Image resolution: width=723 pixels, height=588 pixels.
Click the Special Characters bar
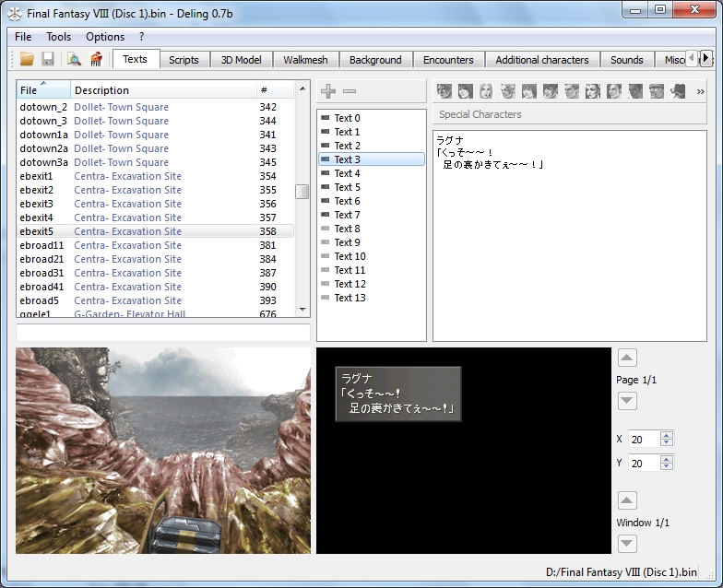(x=569, y=114)
